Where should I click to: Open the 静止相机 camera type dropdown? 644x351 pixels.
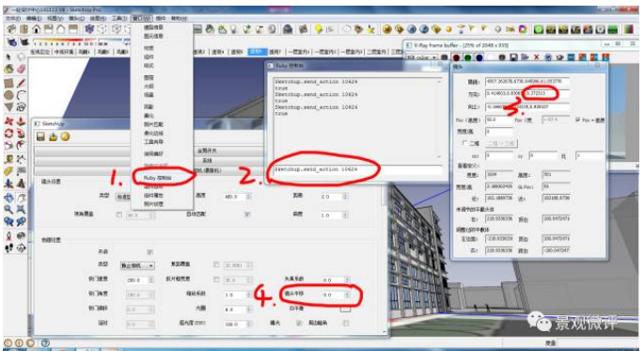[137, 265]
